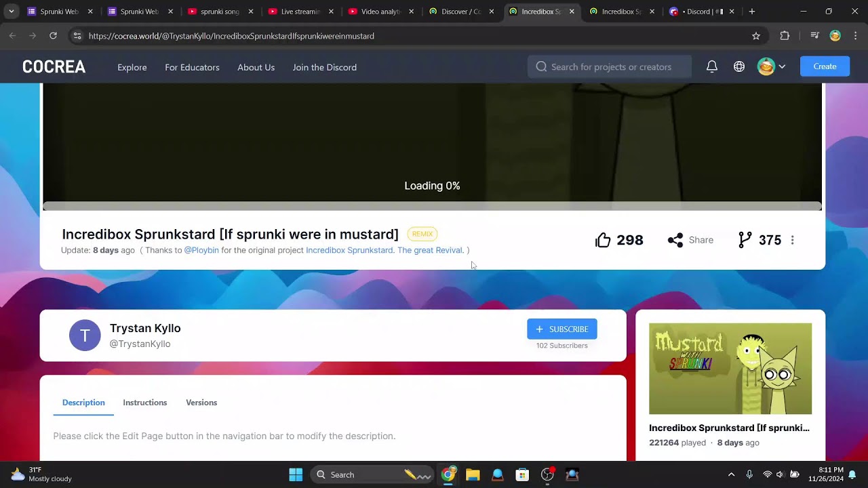Bookmark this page with the star icon

click(x=756, y=36)
